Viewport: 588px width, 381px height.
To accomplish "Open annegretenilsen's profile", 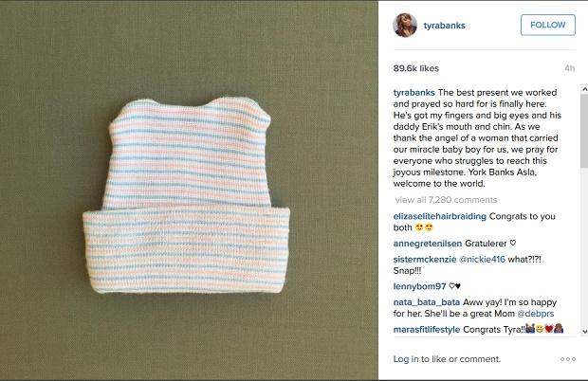I will tap(428, 244).
